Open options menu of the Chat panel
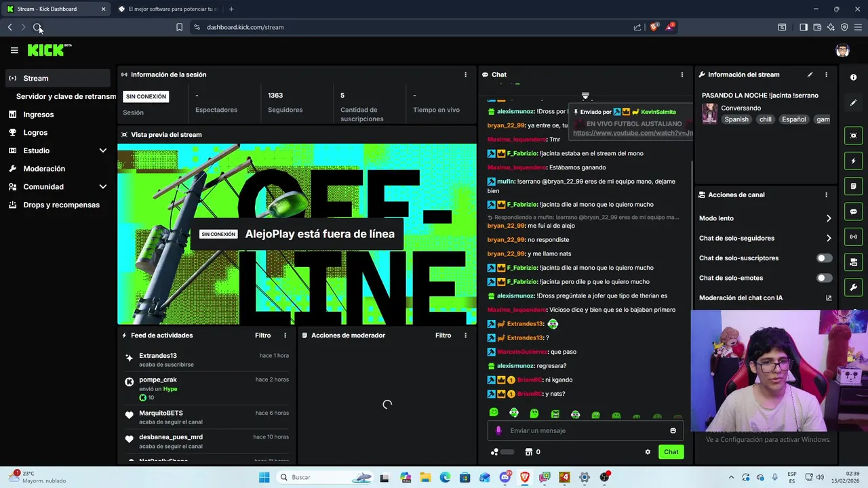 682,75
